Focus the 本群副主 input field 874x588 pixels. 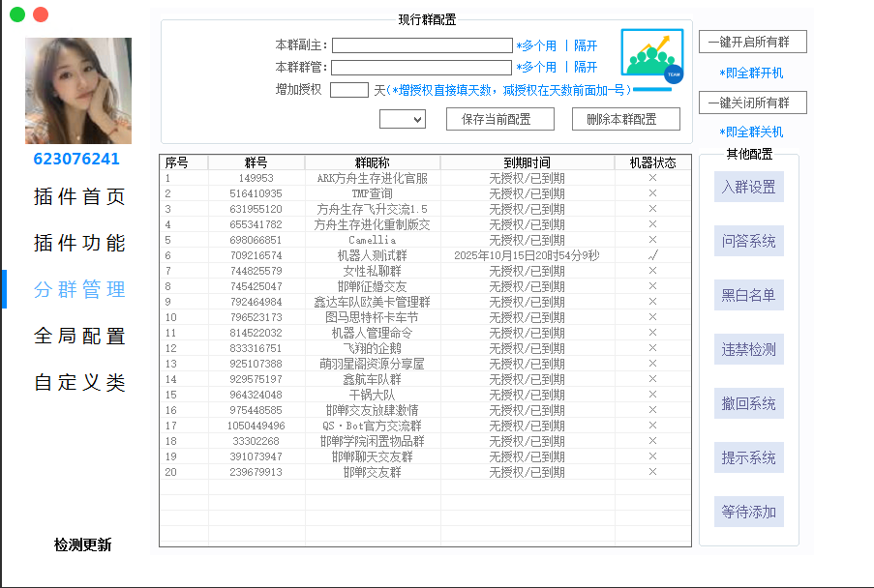(x=423, y=45)
